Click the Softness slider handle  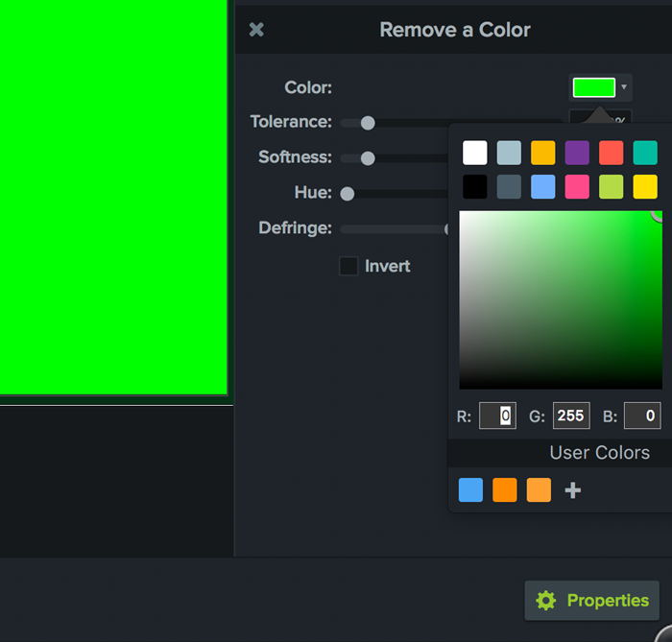[x=368, y=158]
